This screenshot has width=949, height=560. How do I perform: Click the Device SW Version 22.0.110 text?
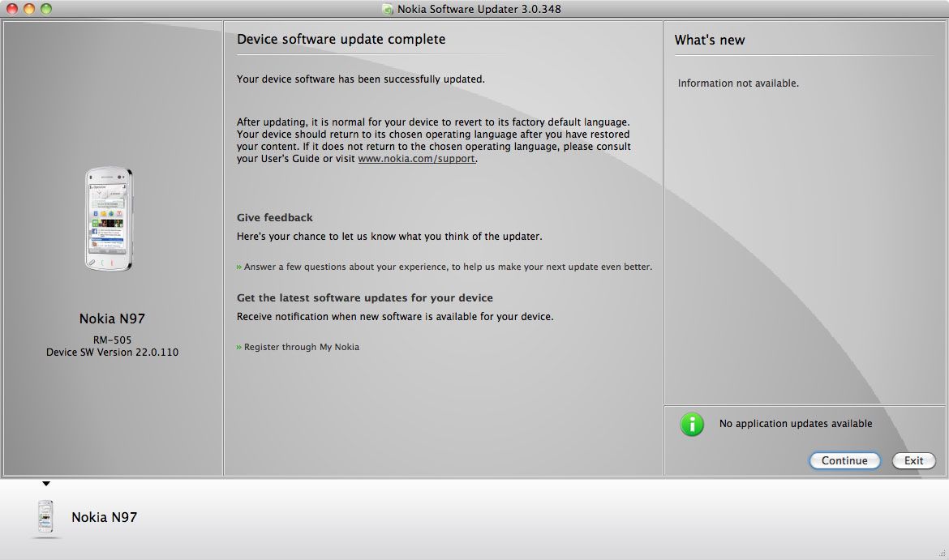point(112,353)
